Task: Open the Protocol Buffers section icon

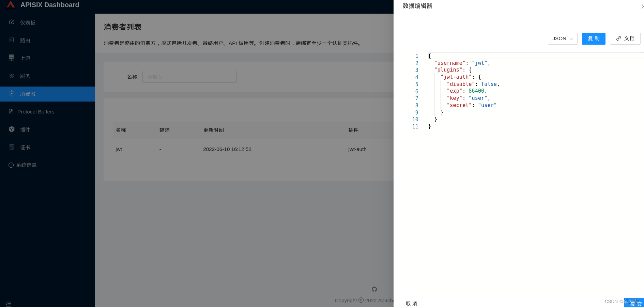Action: pos(12,111)
